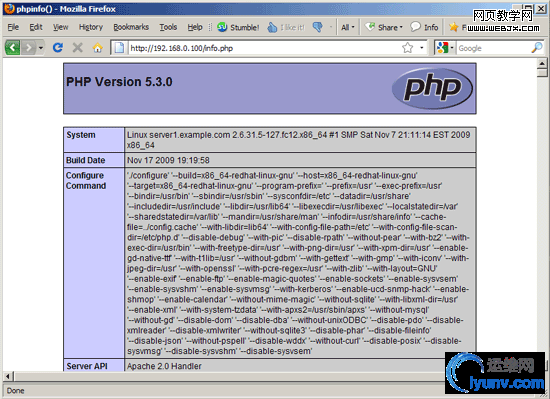Open the Edit menu
Viewport: 550px width, 399px height.
(36, 27)
